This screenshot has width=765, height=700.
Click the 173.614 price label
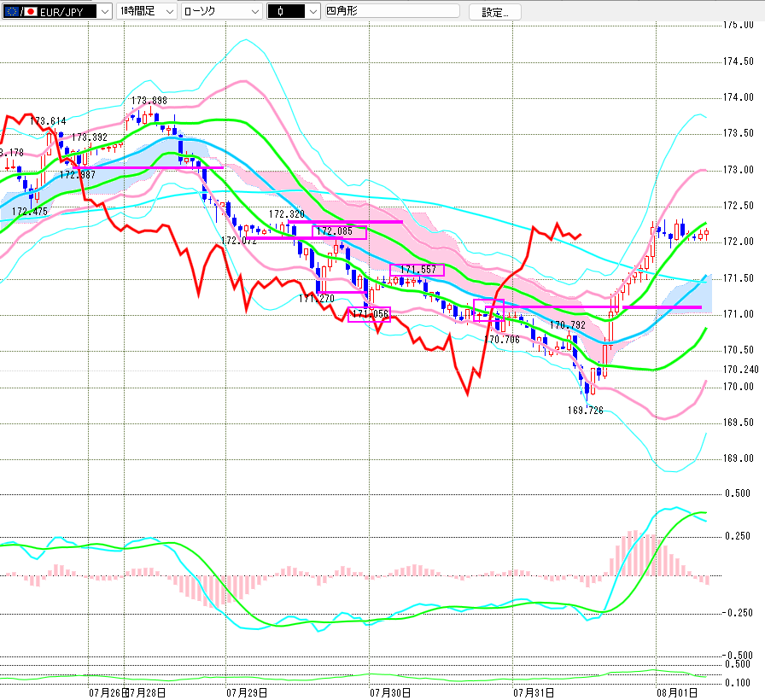48,121
